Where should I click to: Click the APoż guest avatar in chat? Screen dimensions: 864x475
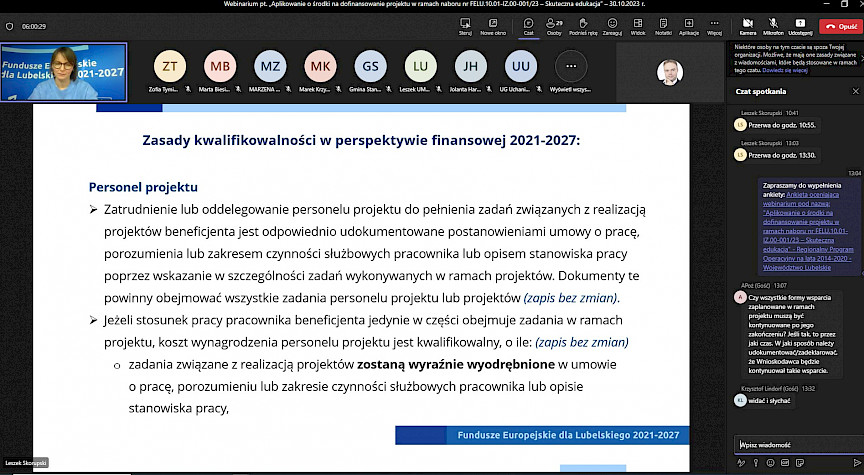(740, 297)
